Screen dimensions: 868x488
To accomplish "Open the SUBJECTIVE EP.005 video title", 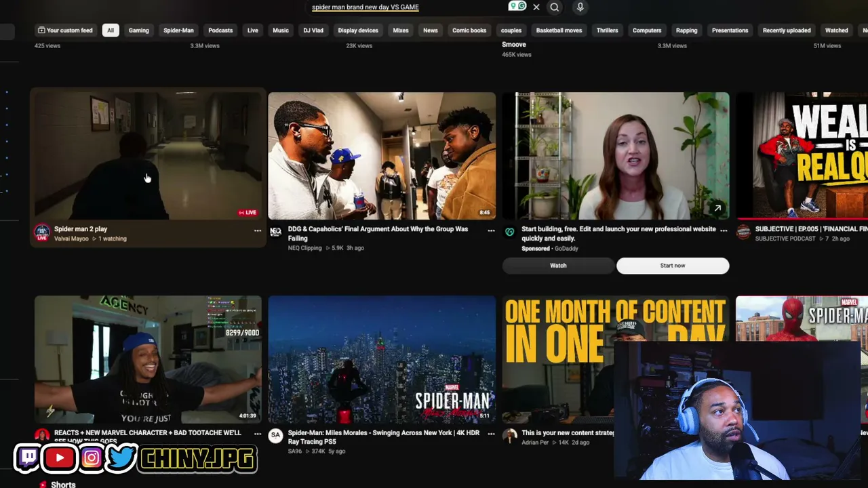I will [x=812, y=229].
